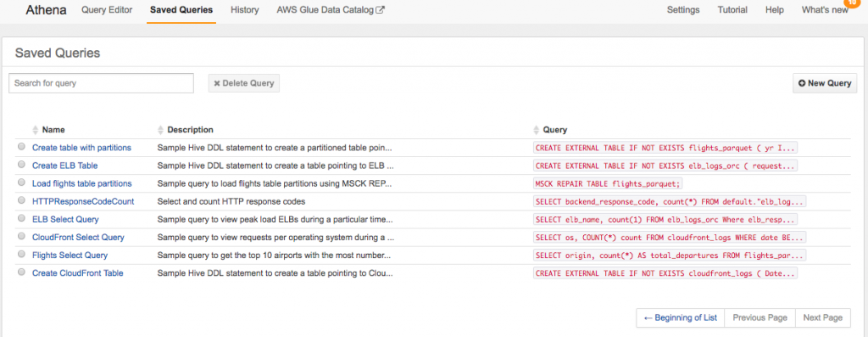Select radio button for Create CloudFront Table
Image resolution: width=868 pixels, height=337 pixels.
pyautogui.click(x=21, y=272)
